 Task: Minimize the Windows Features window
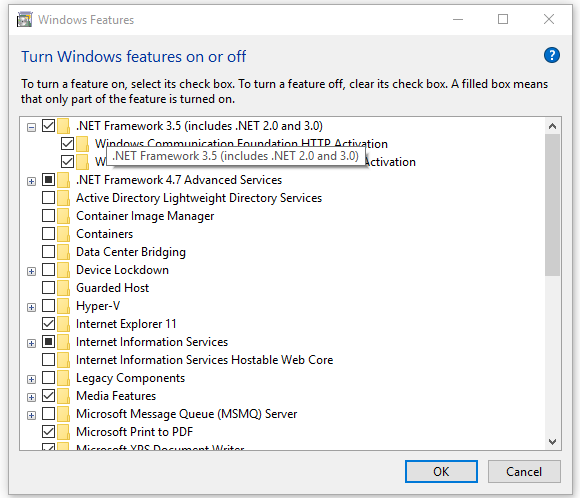click(458, 19)
